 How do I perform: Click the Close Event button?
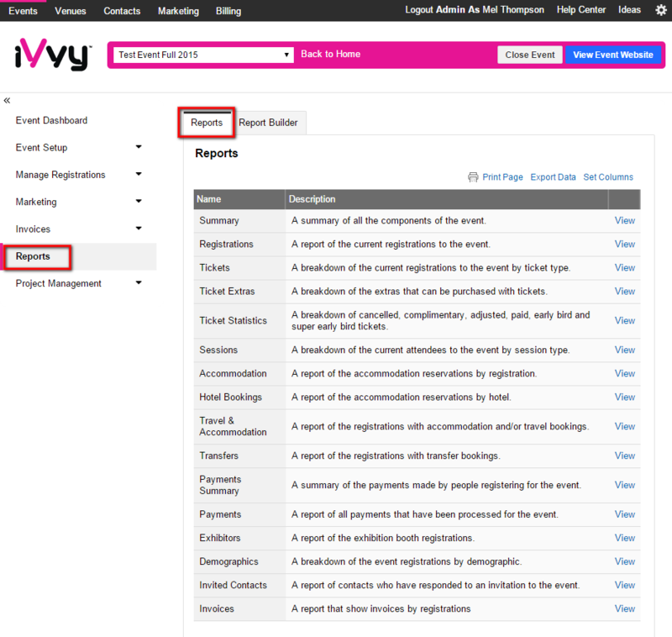tap(530, 55)
